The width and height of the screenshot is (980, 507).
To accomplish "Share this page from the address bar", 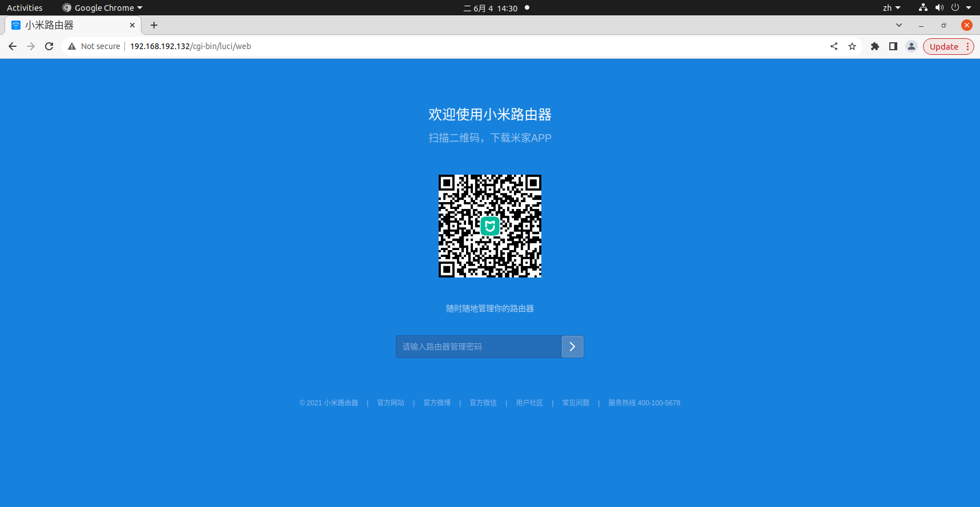I will click(x=834, y=46).
